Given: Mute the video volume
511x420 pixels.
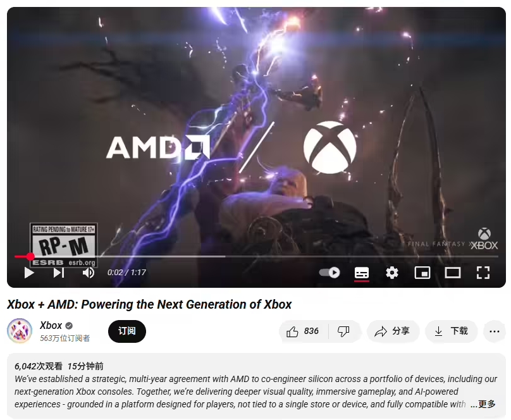Looking at the screenshot, I should pyautogui.click(x=89, y=273).
